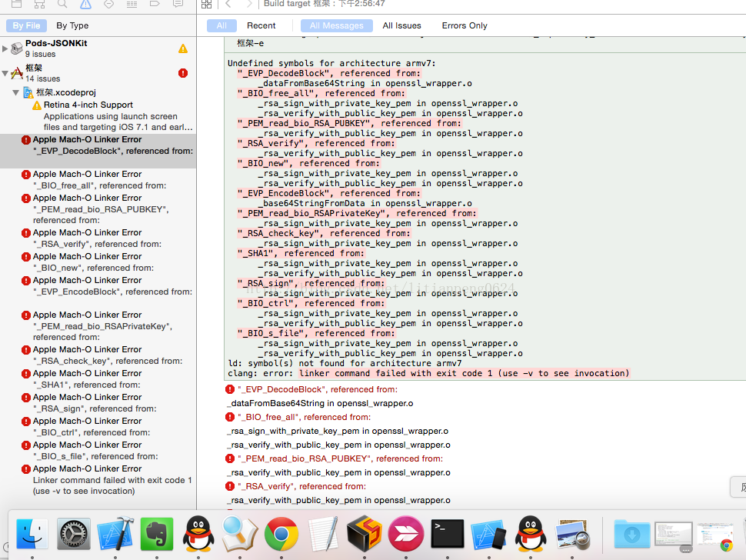Show All Issues in build log
The image size is (746, 560).
pos(401,25)
